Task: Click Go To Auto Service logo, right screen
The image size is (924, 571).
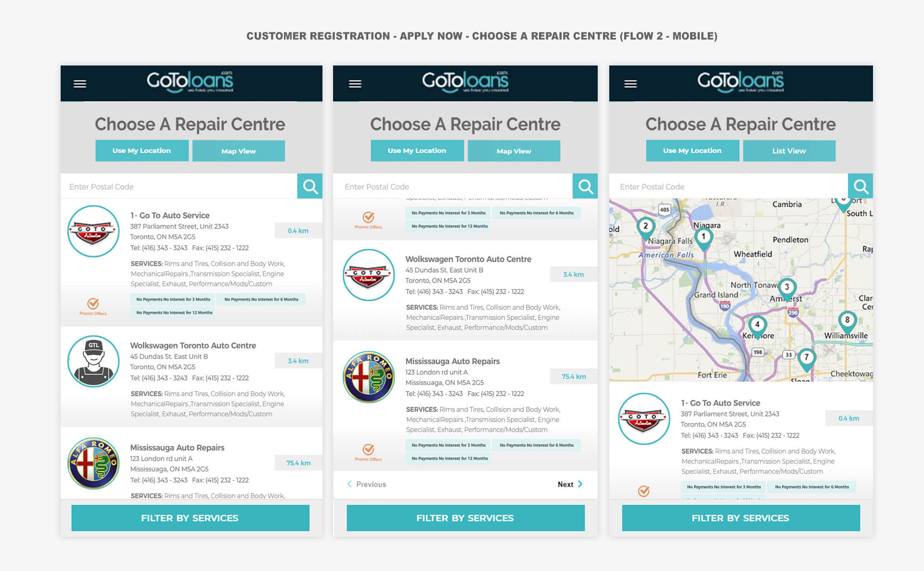Action: tap(644, 419)
